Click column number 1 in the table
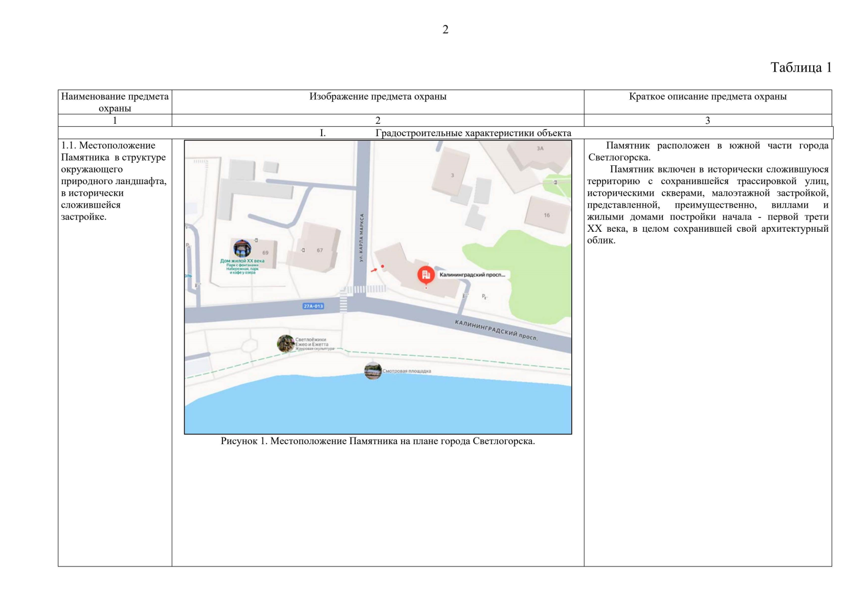 click(115, 120)
